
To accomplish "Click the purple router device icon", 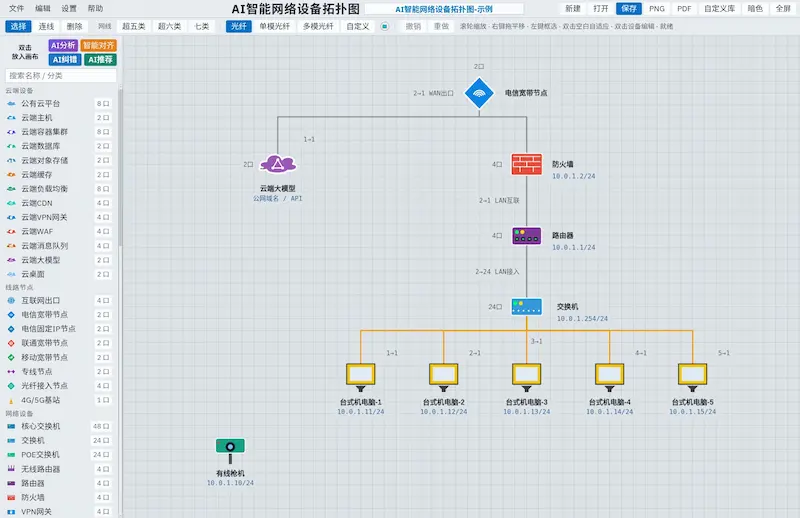I will pyautogui.click(x=527, y=236).
